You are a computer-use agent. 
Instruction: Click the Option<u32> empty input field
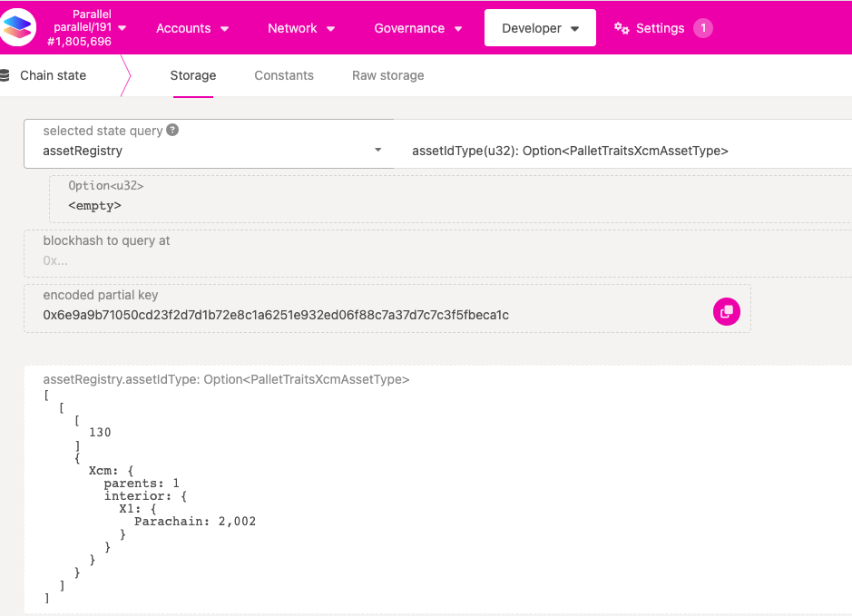(450, 199)
